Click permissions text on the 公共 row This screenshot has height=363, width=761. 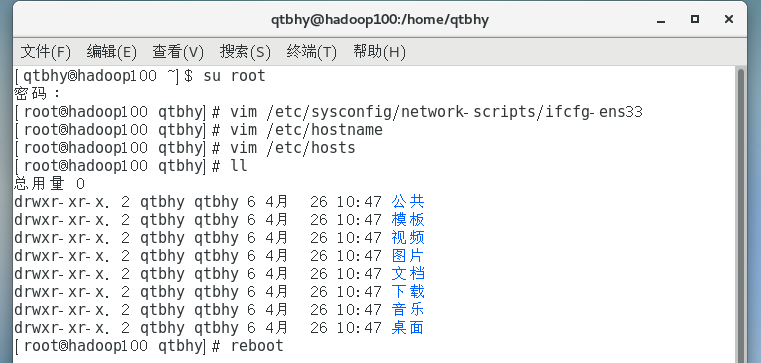62,202
